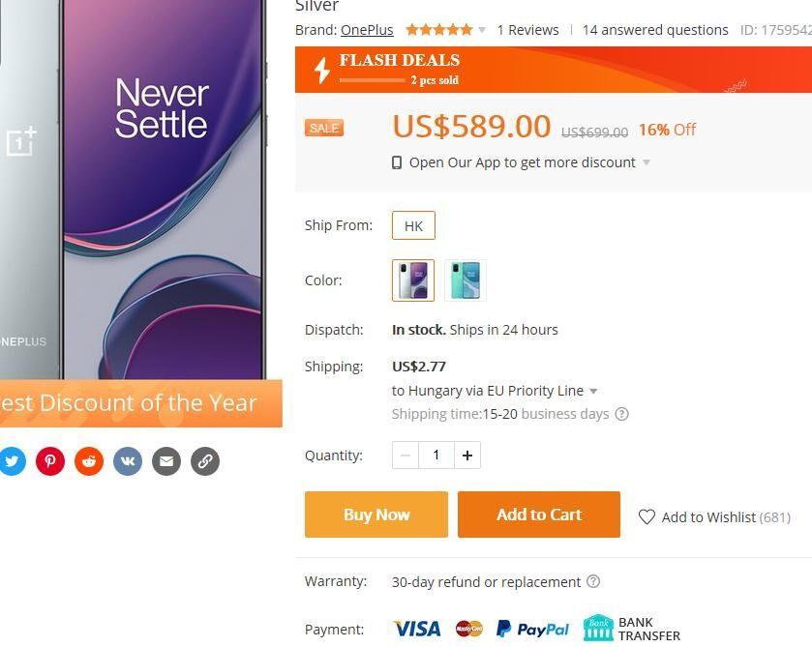The height and width of the screenshot is (647, 812).
Task: Select HK as ship-from location
Action: (x=413, y=225)
